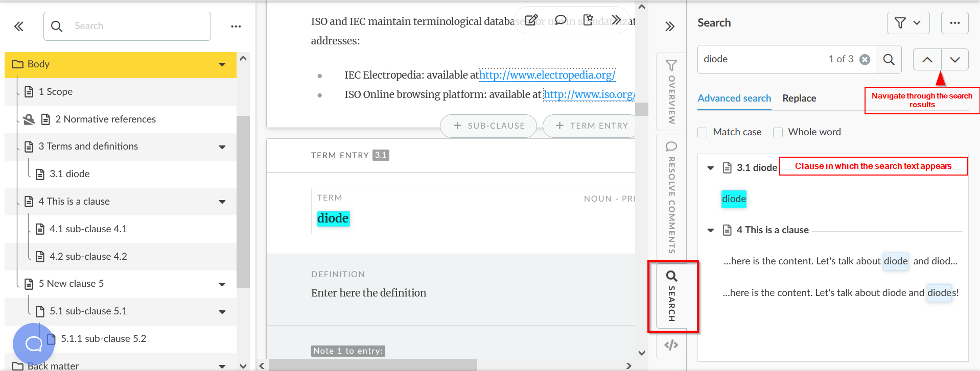Expand Back matter section
Viewport: 980px width, 371px height.
pyautogui.click(x=222, y=366)
